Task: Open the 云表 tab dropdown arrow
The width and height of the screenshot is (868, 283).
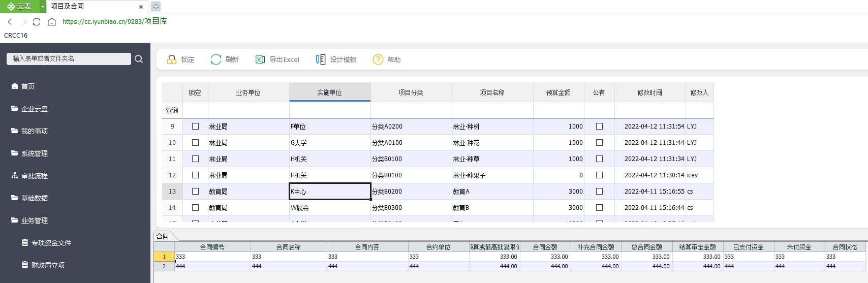Action: click(43, 7)
